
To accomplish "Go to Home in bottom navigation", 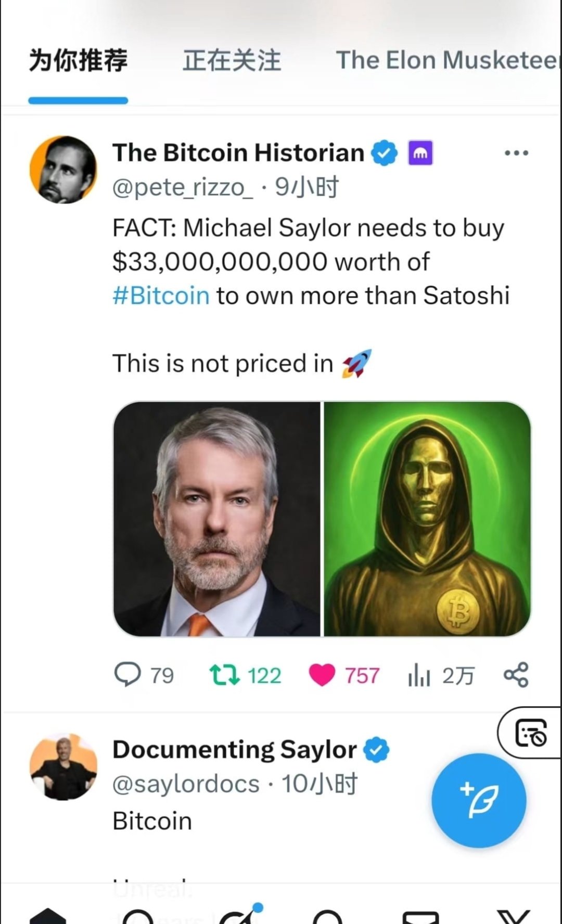I will pyautogui.click(x=48, y=917).
